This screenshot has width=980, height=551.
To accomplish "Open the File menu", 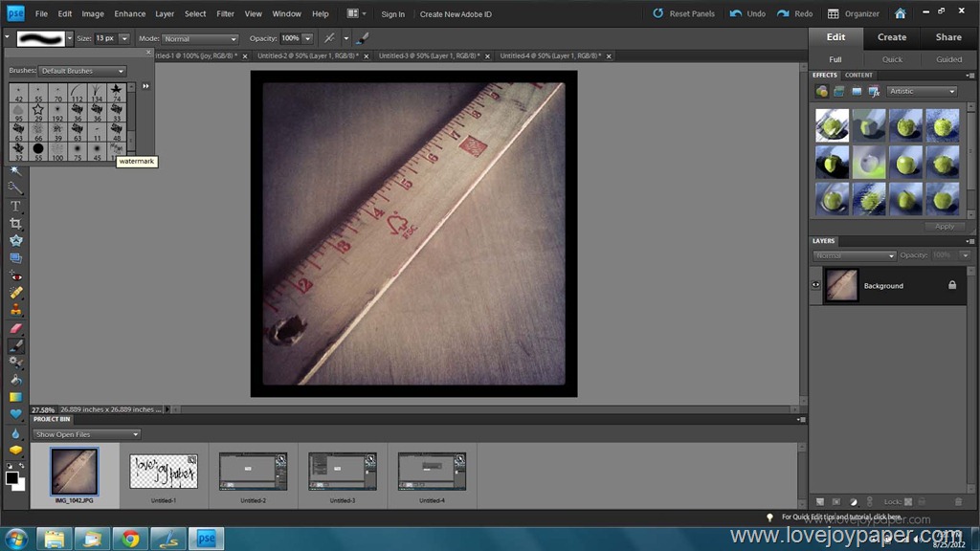I will [x=41, y=13].
